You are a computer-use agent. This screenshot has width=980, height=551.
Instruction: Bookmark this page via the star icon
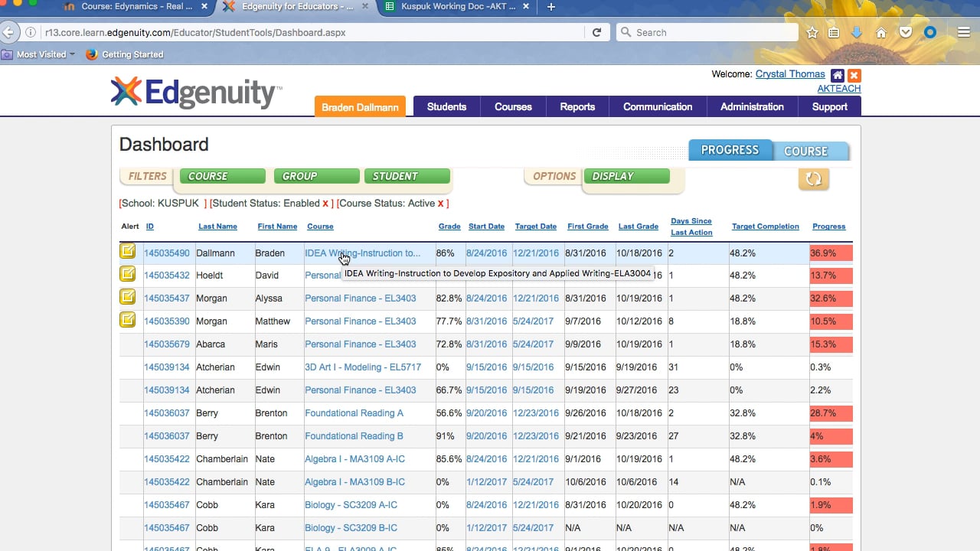812,32
